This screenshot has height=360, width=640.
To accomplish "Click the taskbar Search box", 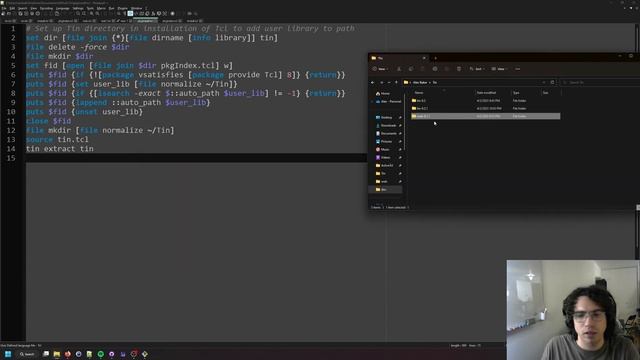I will [28, 354].
